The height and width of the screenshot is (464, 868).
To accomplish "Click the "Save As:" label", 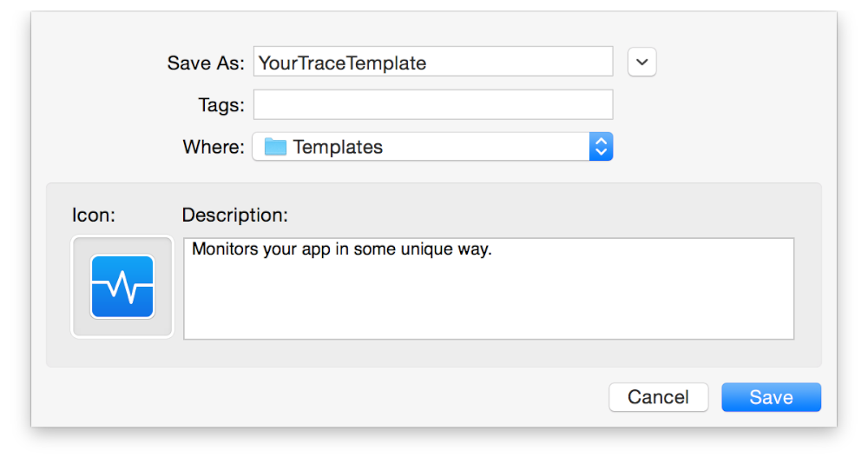I will pos(206,63).
